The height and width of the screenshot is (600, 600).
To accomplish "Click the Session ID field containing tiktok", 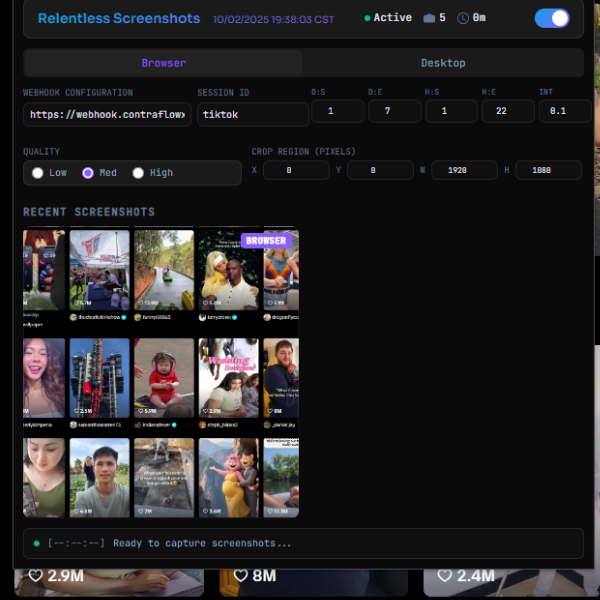I will pyautogui.click(x=252, y=114).
